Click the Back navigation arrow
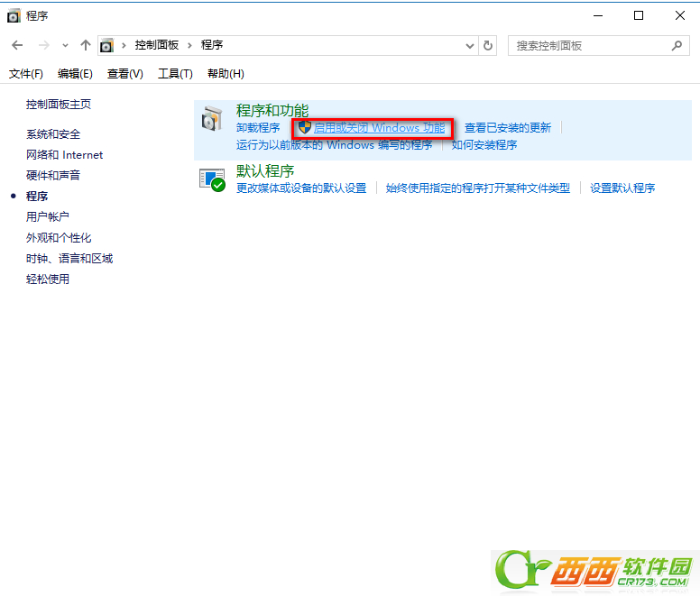The width and height of the screenshot is (700, 596). tap(17, 45)
